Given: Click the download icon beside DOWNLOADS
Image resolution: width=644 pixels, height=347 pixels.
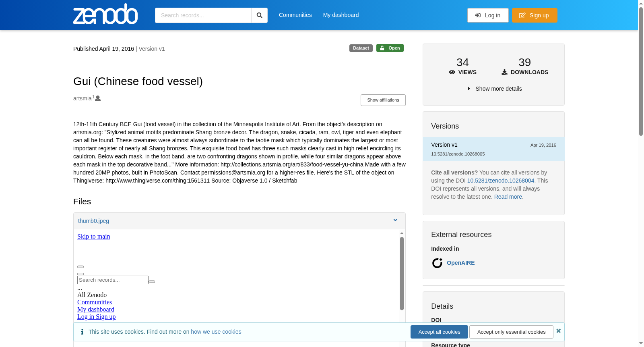Looking at the screenshot, I should (504, 72).
